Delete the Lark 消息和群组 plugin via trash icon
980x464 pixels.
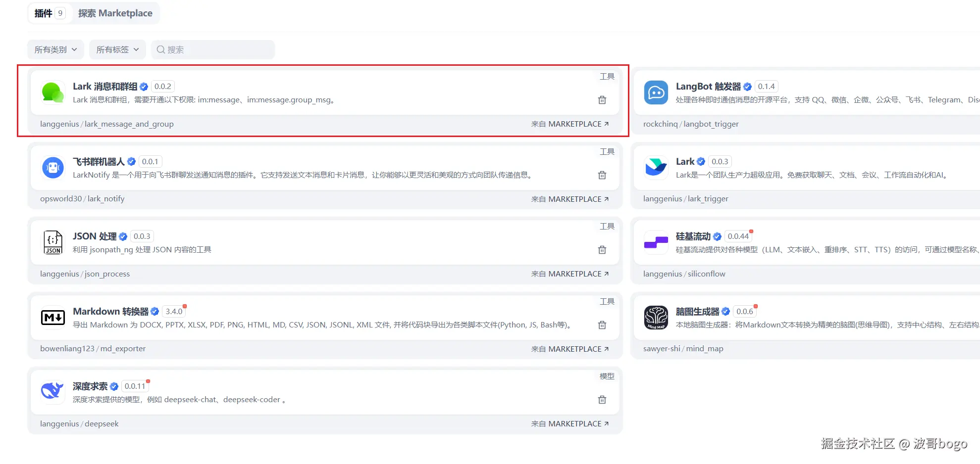[602, 100]
